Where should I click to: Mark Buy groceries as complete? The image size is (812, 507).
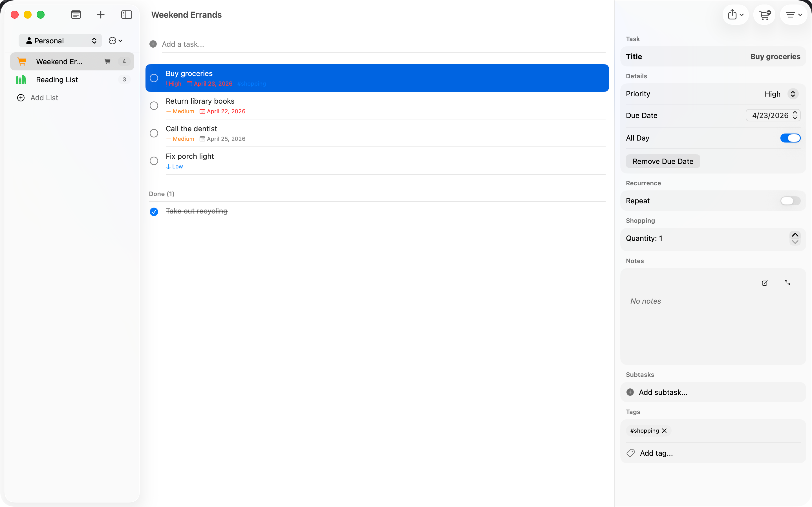coord(154,78)
